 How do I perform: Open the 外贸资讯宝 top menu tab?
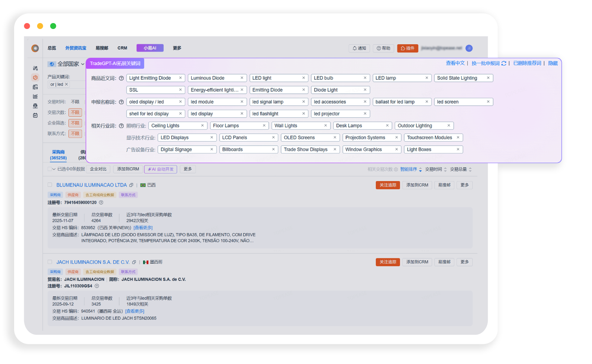[76, 48]
